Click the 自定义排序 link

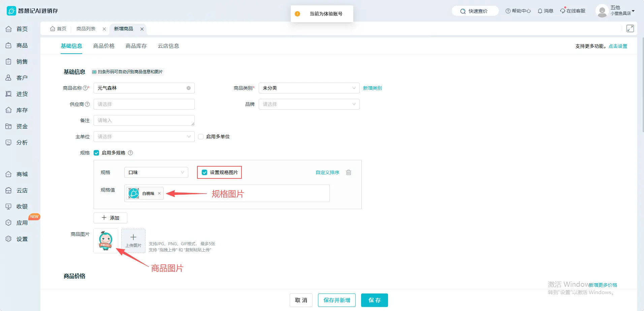pos(327,172)
